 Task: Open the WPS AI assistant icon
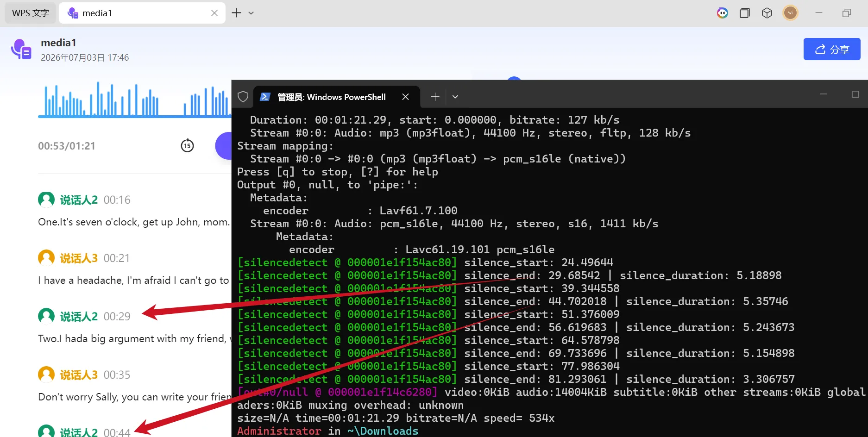722,13
